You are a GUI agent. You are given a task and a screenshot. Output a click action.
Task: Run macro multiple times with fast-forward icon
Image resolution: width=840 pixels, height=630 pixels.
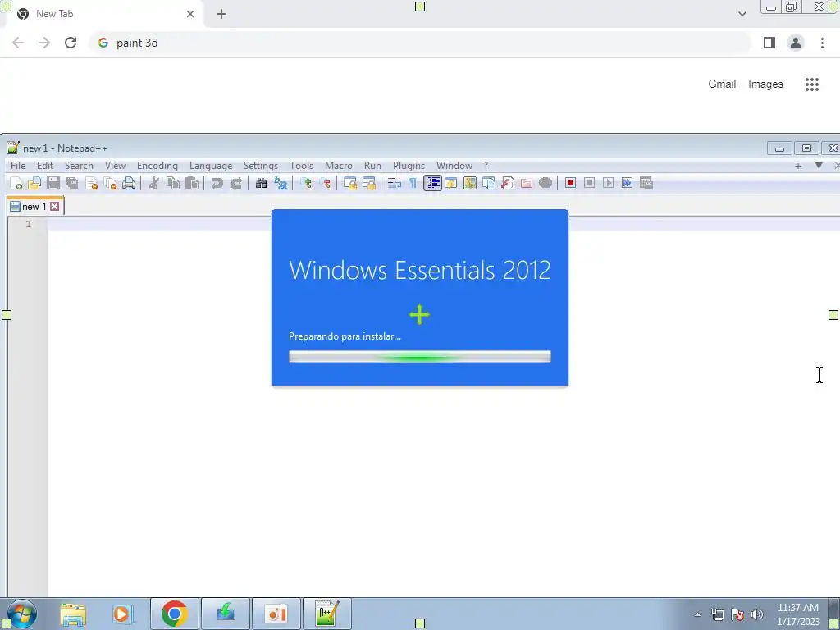[627, 183]
